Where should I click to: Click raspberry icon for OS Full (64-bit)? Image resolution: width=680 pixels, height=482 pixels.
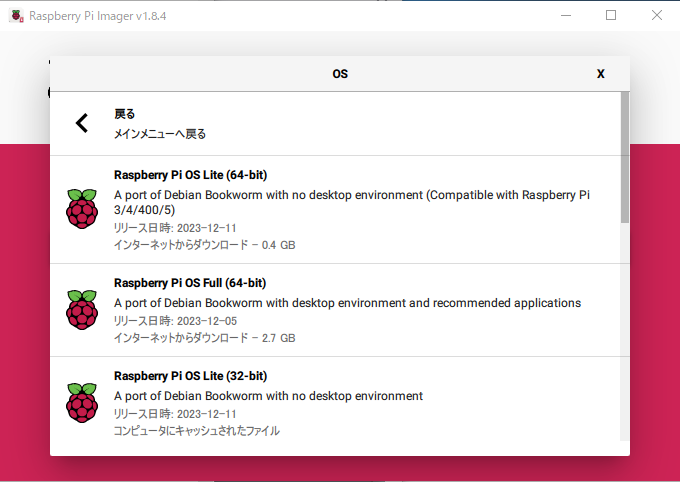coord(82,310)
